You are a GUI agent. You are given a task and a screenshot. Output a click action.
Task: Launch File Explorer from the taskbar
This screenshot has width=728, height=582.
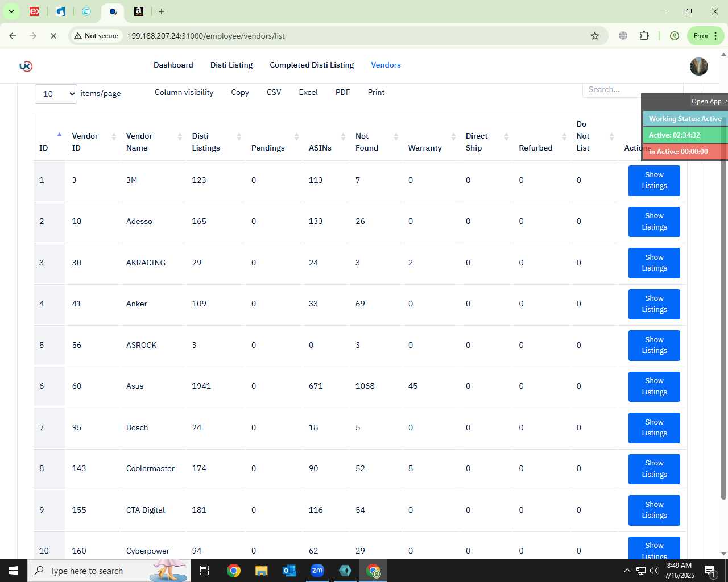tap(261, 571)
